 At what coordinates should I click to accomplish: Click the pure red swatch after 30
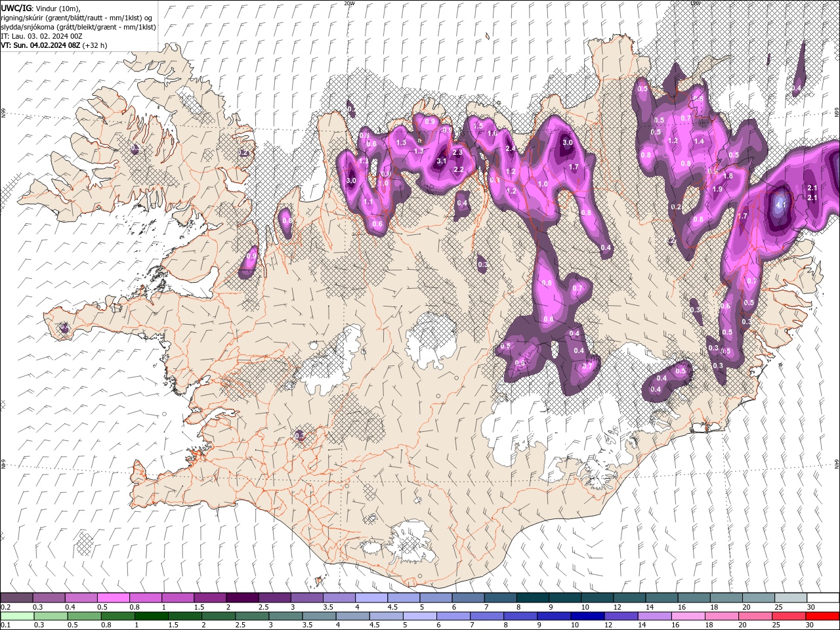tap(822, 616)
